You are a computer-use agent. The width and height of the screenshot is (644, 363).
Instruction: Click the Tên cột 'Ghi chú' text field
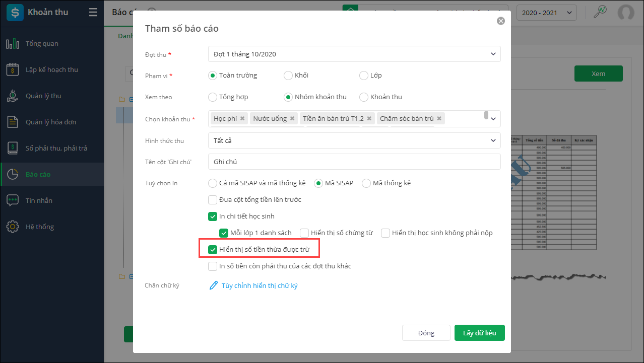pyautogui.click(x=354, y=162)
